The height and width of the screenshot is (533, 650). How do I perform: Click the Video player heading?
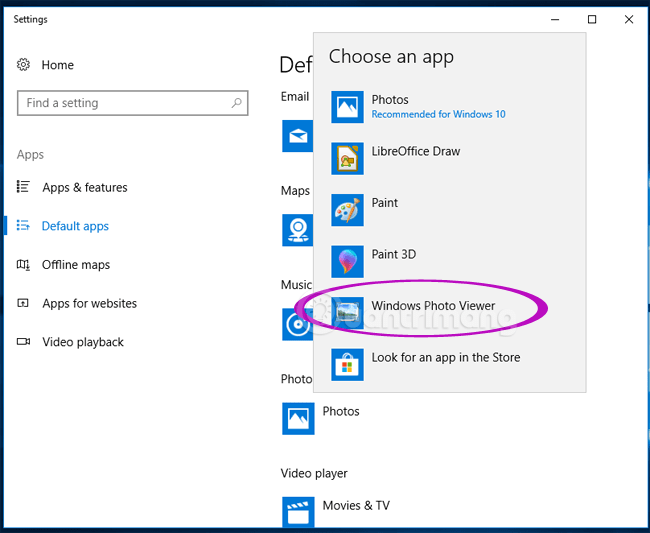point(314,473)
